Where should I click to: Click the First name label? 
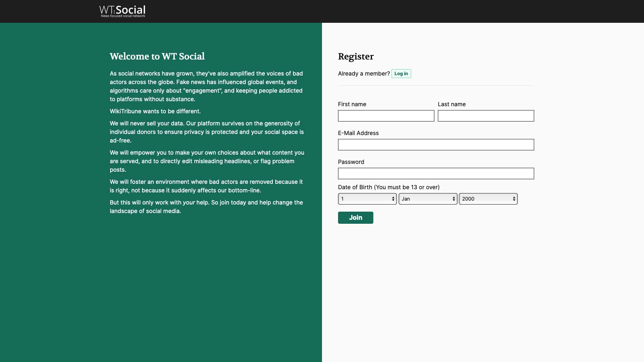coord(352,104)
